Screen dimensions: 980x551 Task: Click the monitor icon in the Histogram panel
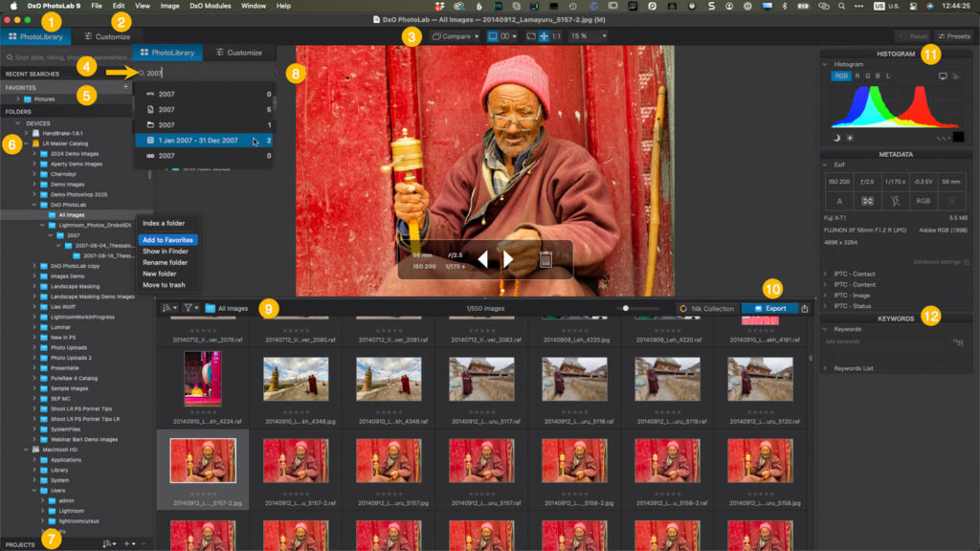[943, 76]
